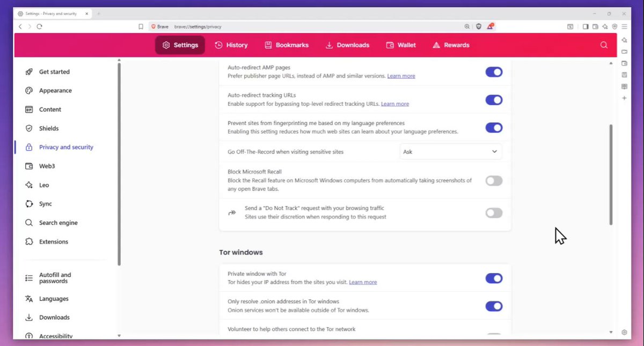Open the Rewards tab

pyautogui.click(x=451, y=45)
